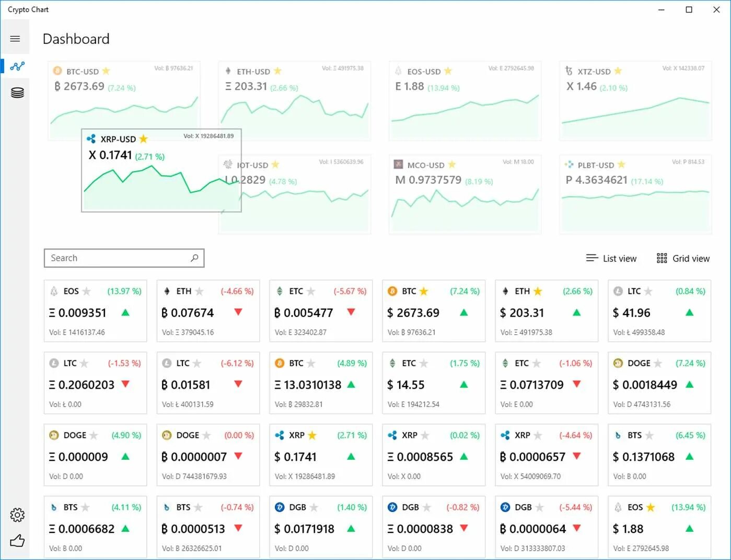Screen dimensions: 731x560
Task: Click the magnifier icon in the search box
Action: pos(194,258)
